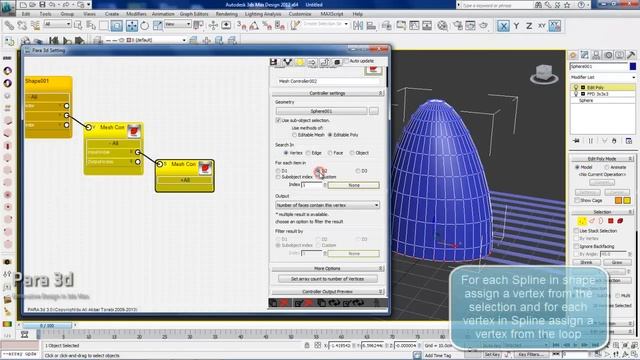Restrict to Y axis button
Screen dimensions: 640x360
click(x=516, y=26)
